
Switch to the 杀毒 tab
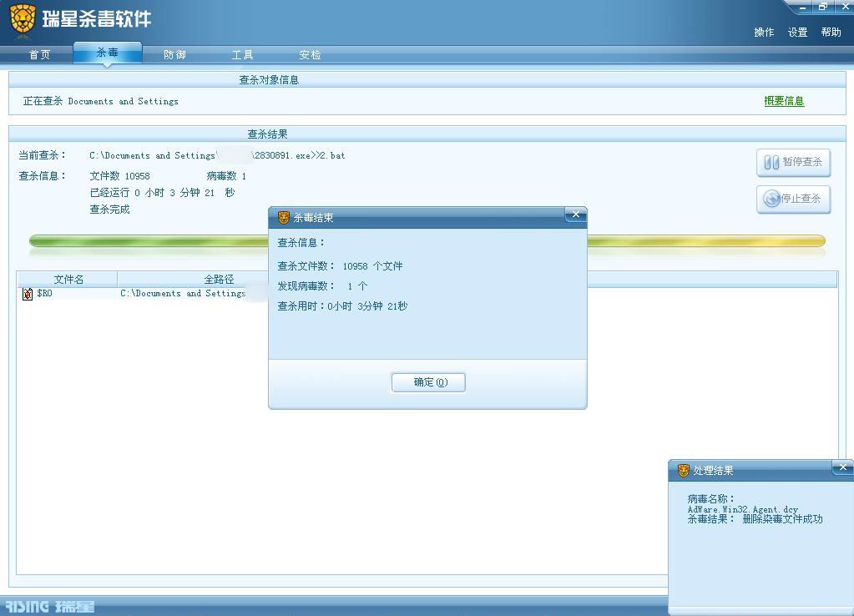tap(108, 53)
